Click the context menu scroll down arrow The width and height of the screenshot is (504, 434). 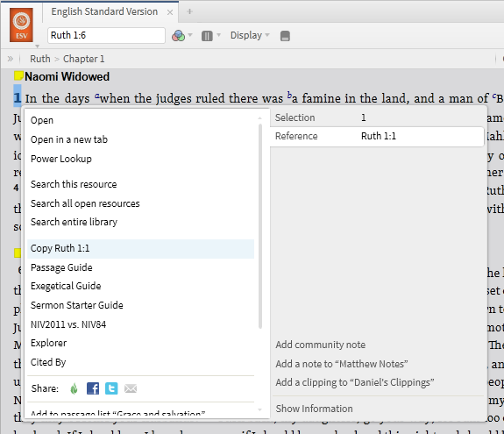(x=260, y=410)
